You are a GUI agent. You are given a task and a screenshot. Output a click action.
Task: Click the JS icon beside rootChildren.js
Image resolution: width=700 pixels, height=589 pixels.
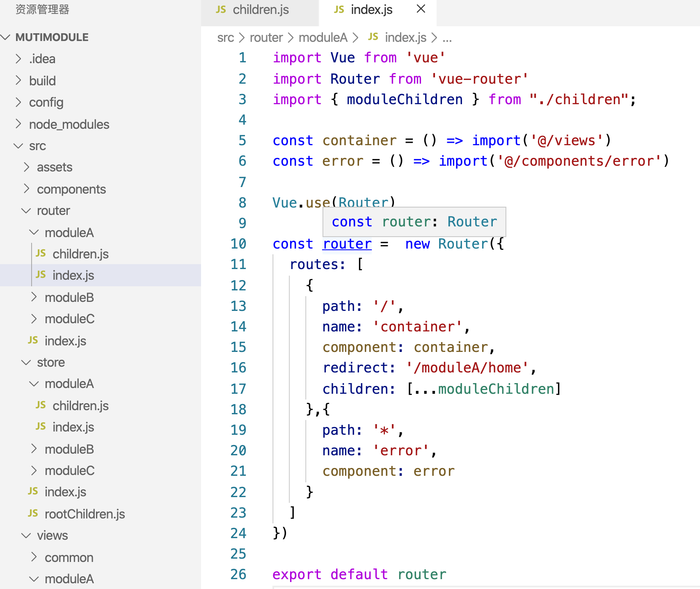(33, 513)
